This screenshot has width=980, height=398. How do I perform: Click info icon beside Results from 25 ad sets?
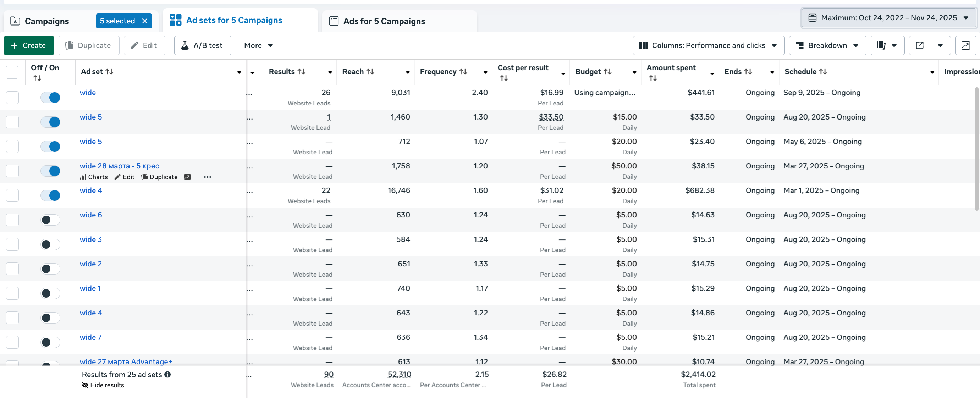167,374
